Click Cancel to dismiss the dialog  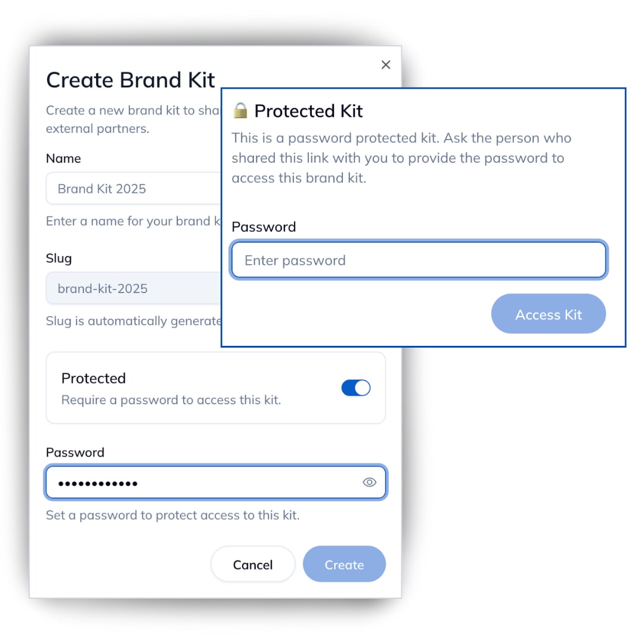click(x=253, y=564)
